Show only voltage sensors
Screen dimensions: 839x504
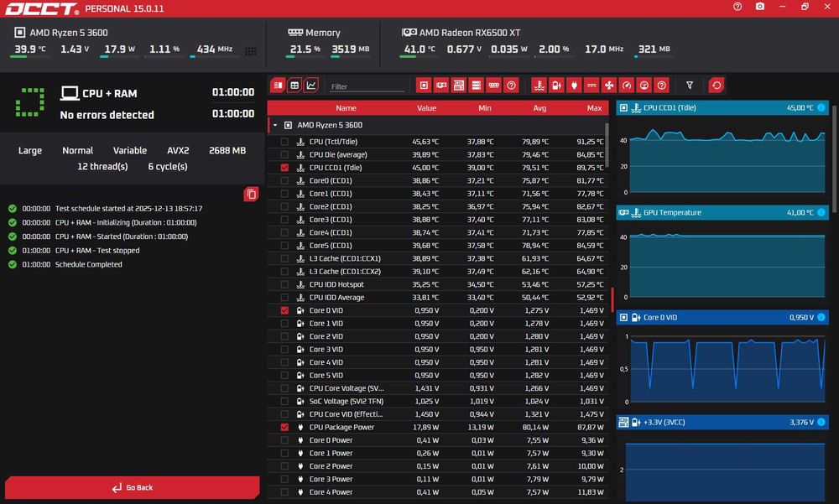556,85
